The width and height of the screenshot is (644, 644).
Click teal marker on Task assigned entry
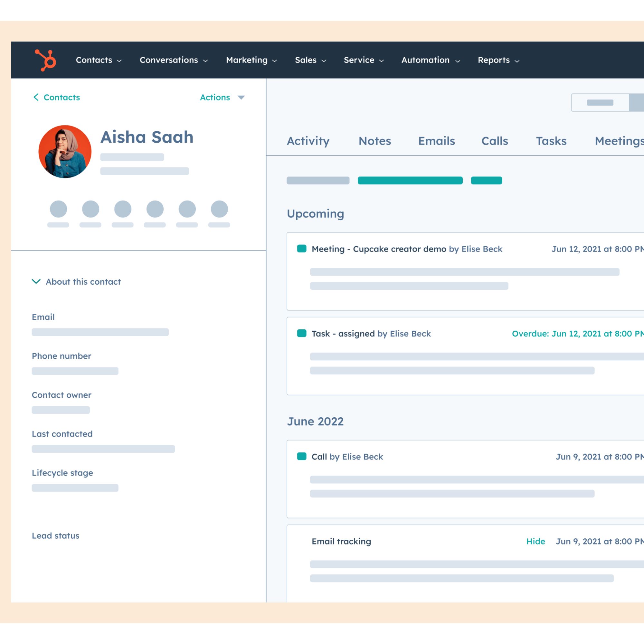pos(301,333)
